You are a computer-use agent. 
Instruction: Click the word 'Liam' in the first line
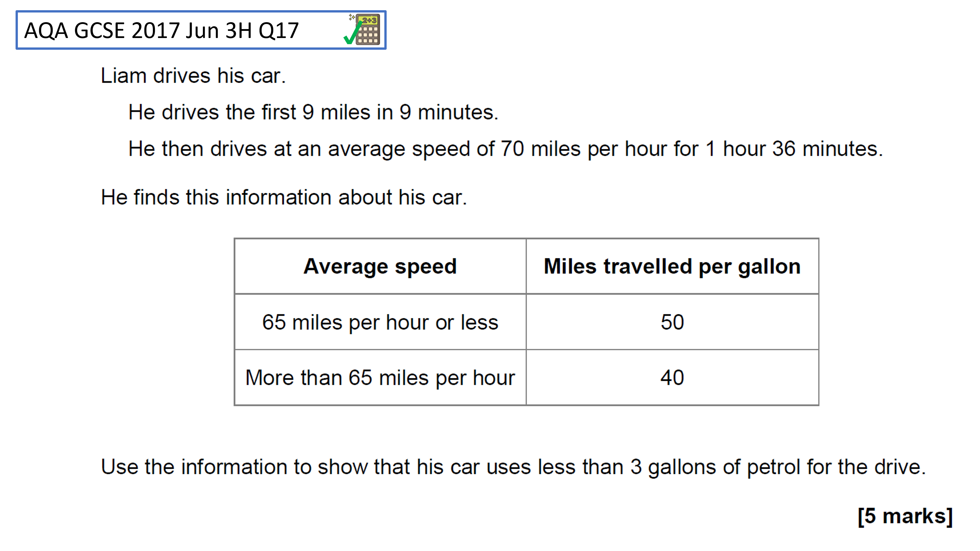[x=123, y=76]
